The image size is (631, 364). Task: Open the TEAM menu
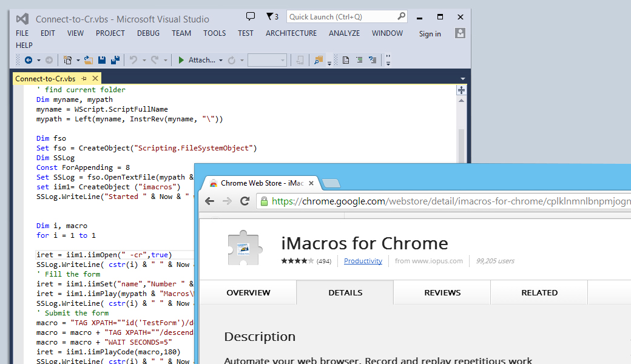point(181,33)
